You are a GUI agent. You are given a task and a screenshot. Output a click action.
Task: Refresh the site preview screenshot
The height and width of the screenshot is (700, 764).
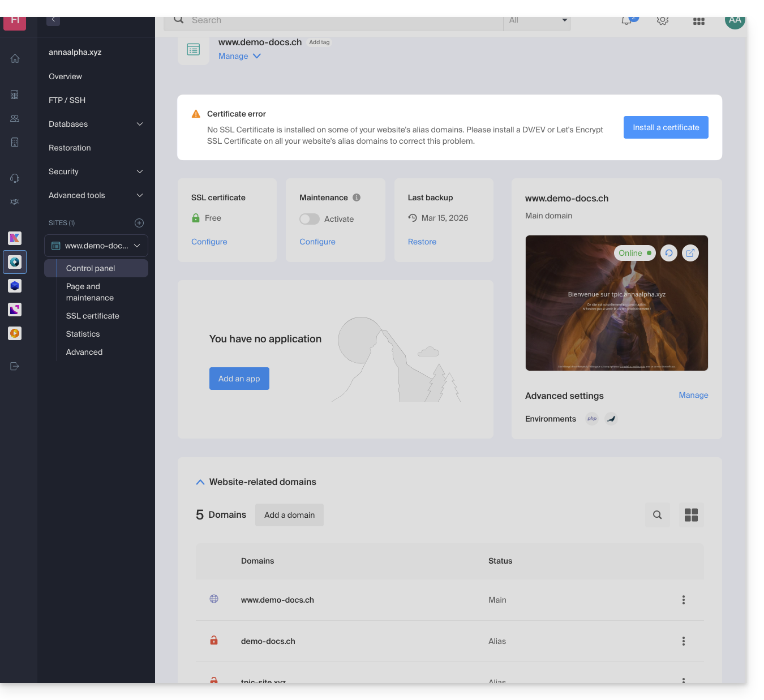point(669,253)
